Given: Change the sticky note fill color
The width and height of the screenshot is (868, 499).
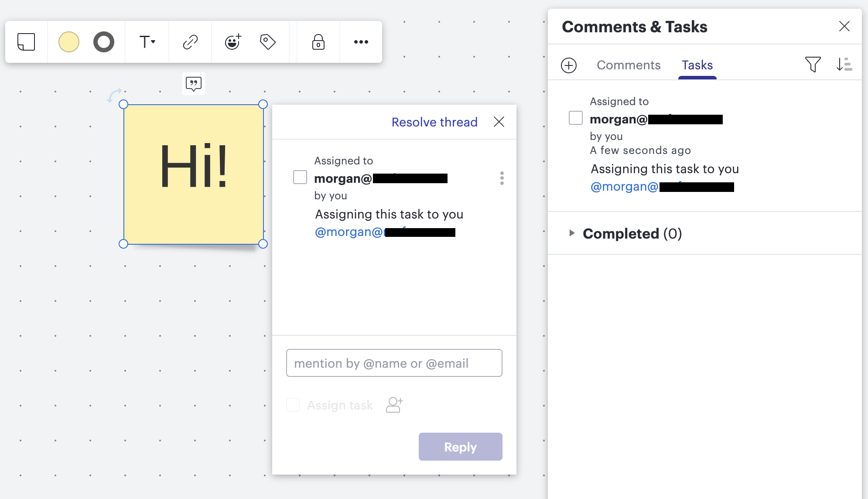Looking at the screenshot, I should pyautogui.click(x=68, y=42).
